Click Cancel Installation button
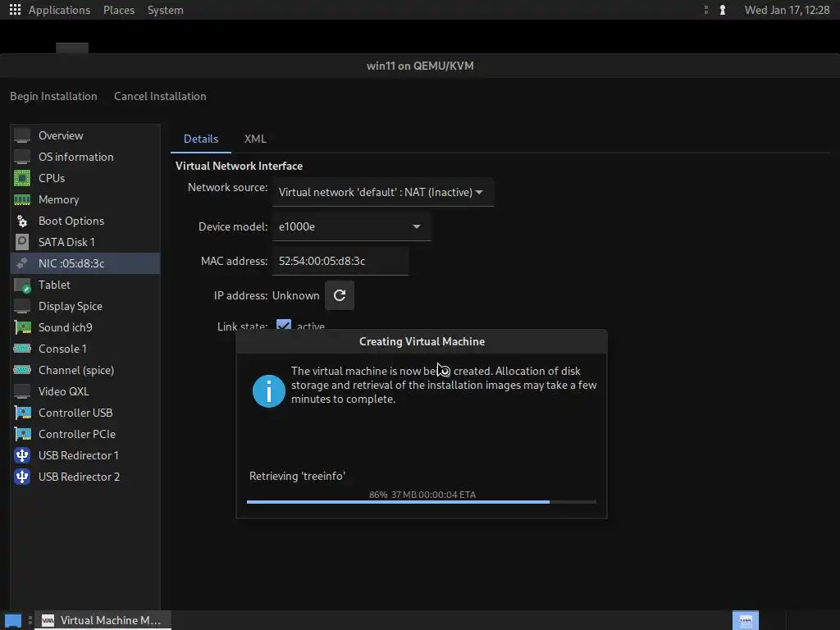Viewport: 840px width, 630px height. 160,97
